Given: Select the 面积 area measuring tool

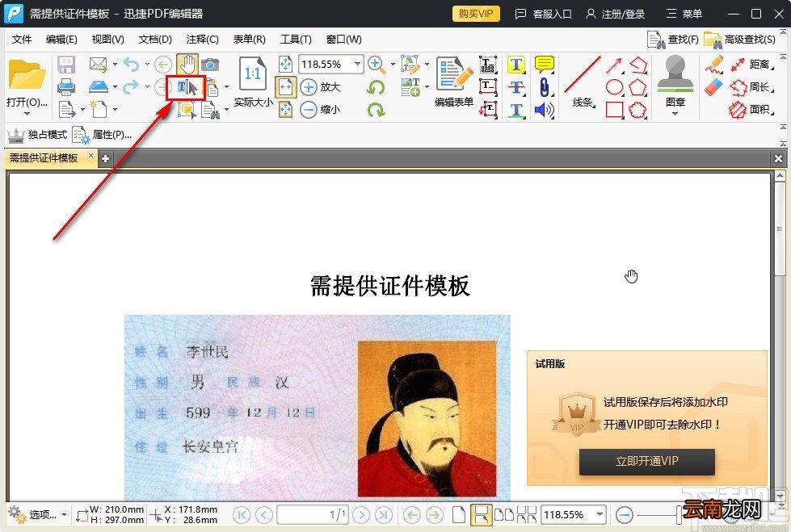Looking at the screenshot, I should [751, 110].
